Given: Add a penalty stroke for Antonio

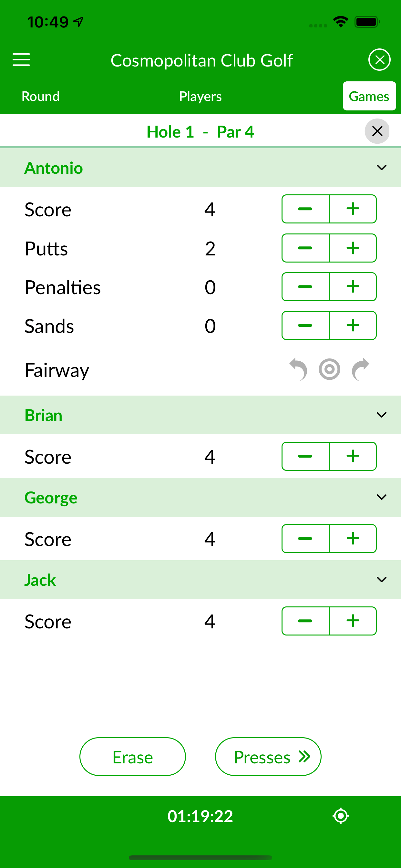Looking at the screenshot, I should click(x=353, y=287).
